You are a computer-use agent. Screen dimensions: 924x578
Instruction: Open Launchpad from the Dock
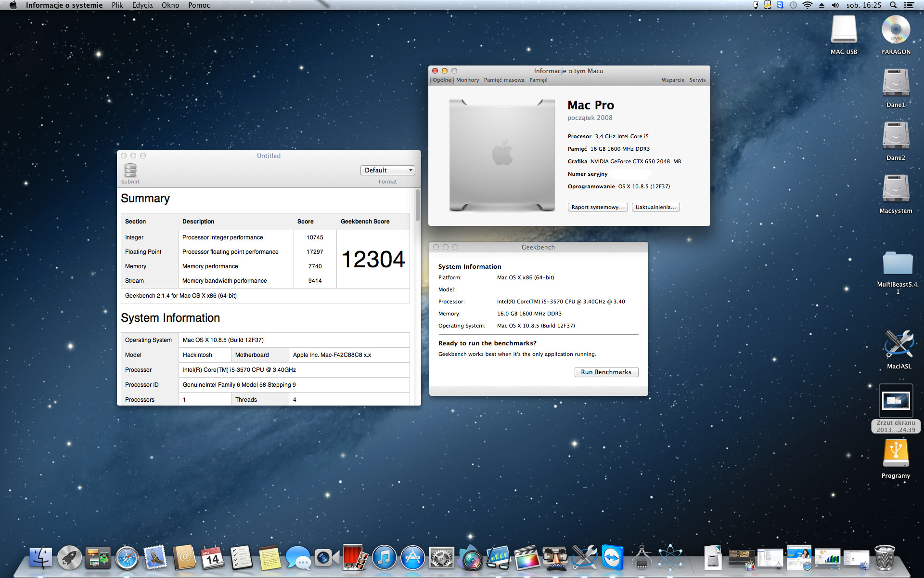pyautogui.click(x=69, y=558)
